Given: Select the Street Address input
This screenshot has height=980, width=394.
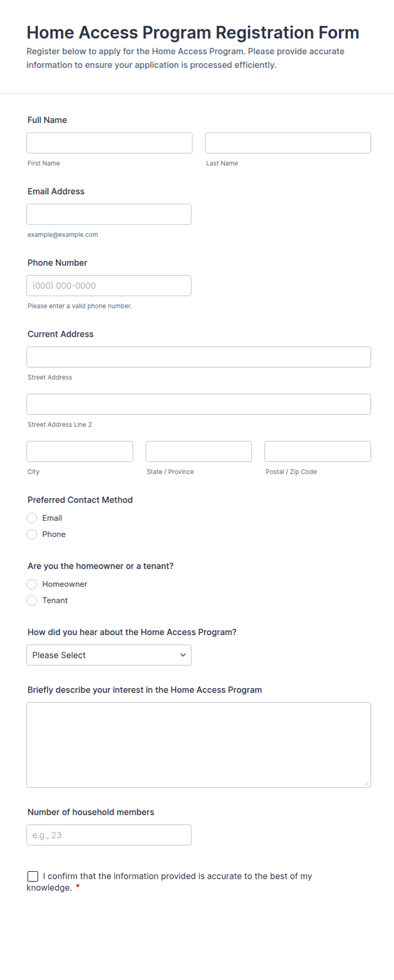Looking at the screenshot, I should 199,357.
